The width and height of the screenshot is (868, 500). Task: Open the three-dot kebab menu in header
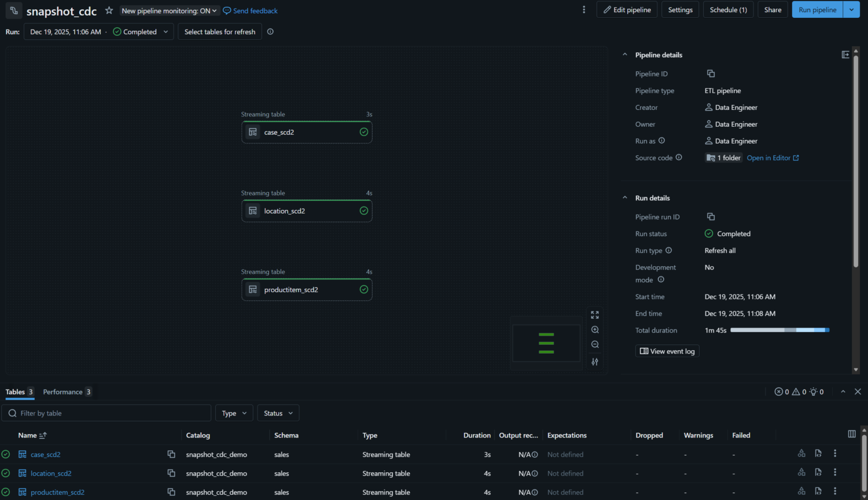click(x=584, y=10)
